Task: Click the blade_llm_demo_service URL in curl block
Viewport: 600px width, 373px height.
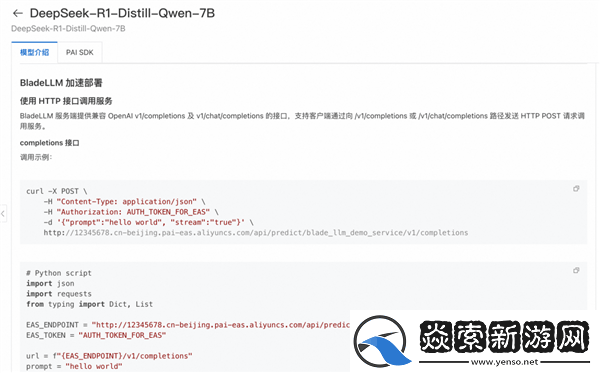Action: point(256,233)
